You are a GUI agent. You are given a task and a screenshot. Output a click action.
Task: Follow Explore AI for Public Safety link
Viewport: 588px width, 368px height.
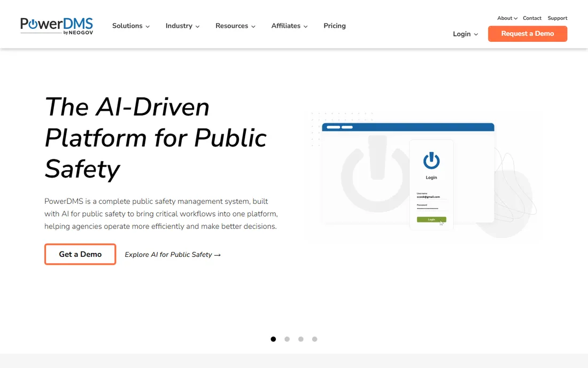(173, 255)
